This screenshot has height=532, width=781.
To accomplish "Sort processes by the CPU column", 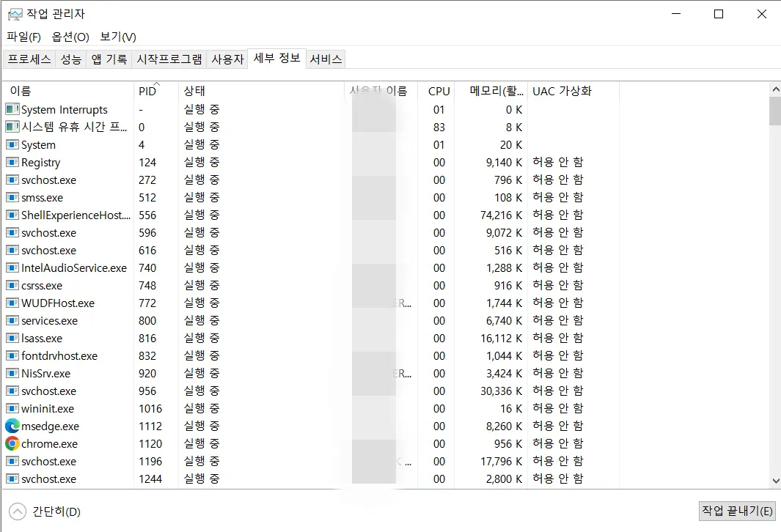I will click(438, 91).
